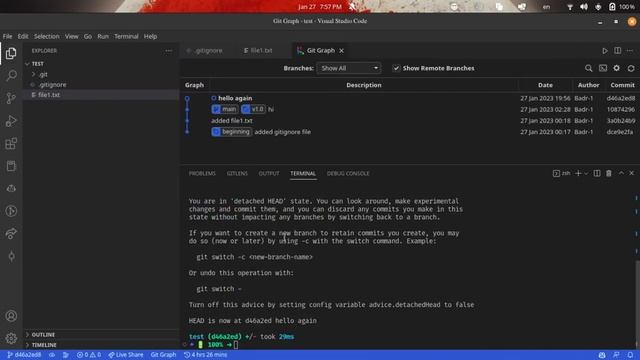
Task: Open the Explorer view in activity bar
Action: coord(11,53)
